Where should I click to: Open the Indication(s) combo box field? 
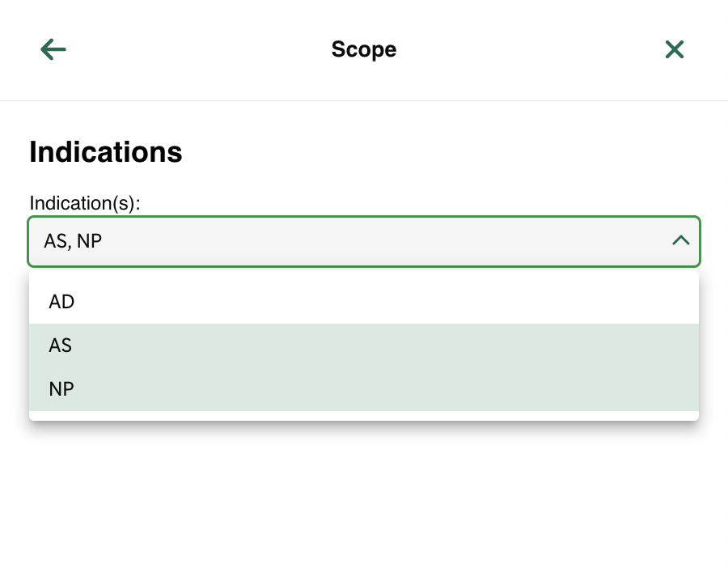click(363, 241)
